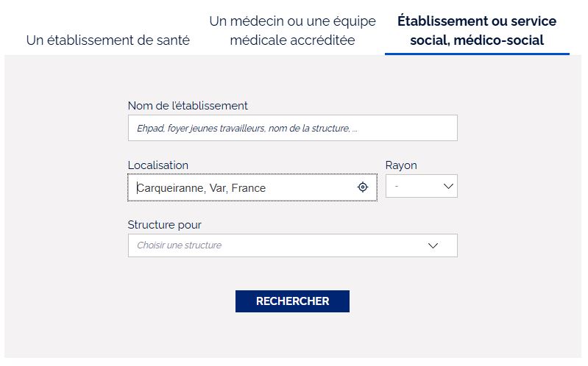588x366 pixels.
Task: Launch the search with RECHERCHER button
Action: (x=292, y=301)
